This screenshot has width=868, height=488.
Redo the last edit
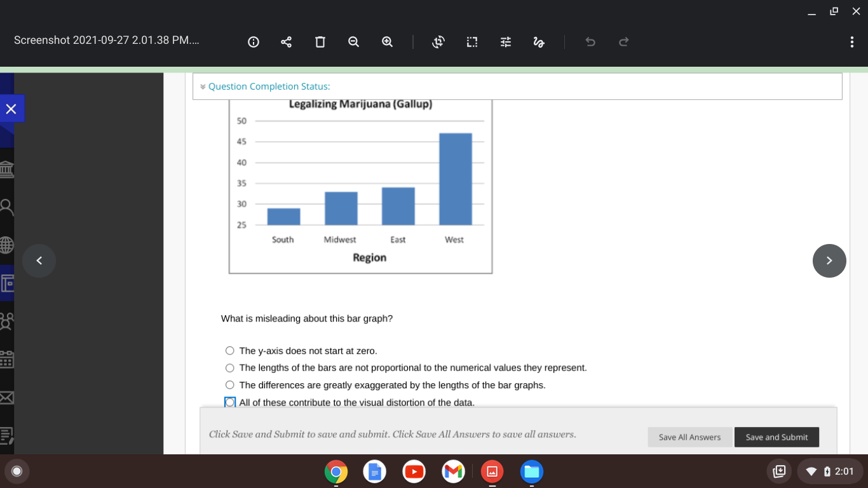coord(624,42)
